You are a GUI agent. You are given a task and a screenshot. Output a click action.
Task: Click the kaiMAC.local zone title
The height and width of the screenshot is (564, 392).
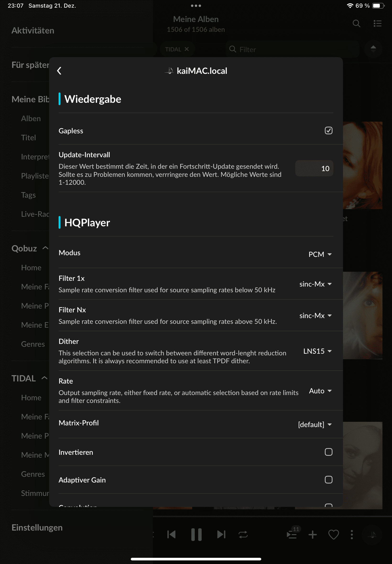tap(202, 71)
